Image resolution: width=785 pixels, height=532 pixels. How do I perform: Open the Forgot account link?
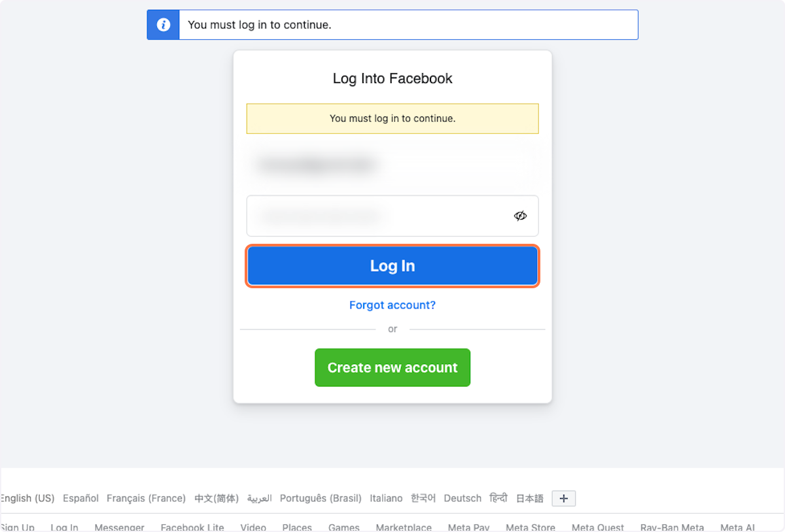[x=392, y=305]
